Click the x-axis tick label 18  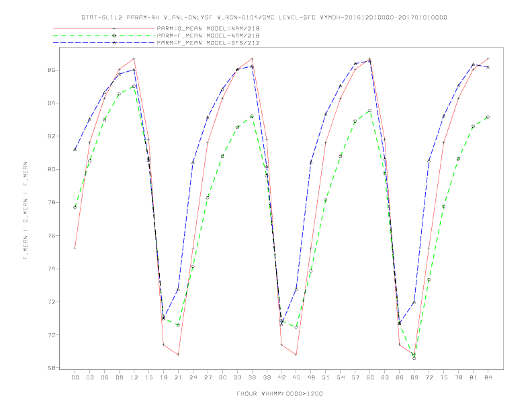(x=163, y=377)
